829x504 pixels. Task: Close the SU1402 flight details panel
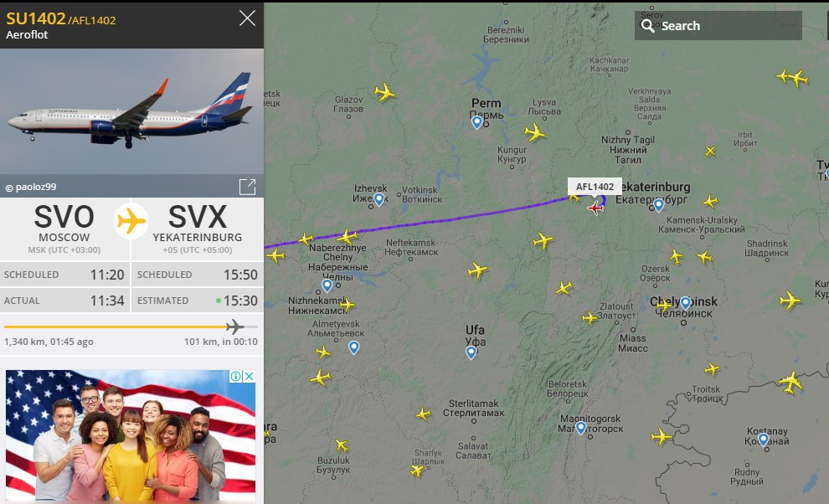coord(247,18)
